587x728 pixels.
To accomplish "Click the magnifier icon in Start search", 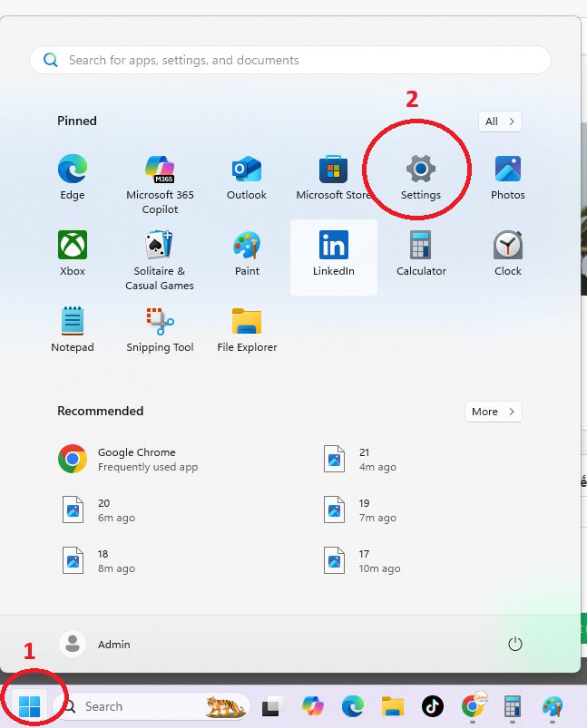I will click(50, 60).
